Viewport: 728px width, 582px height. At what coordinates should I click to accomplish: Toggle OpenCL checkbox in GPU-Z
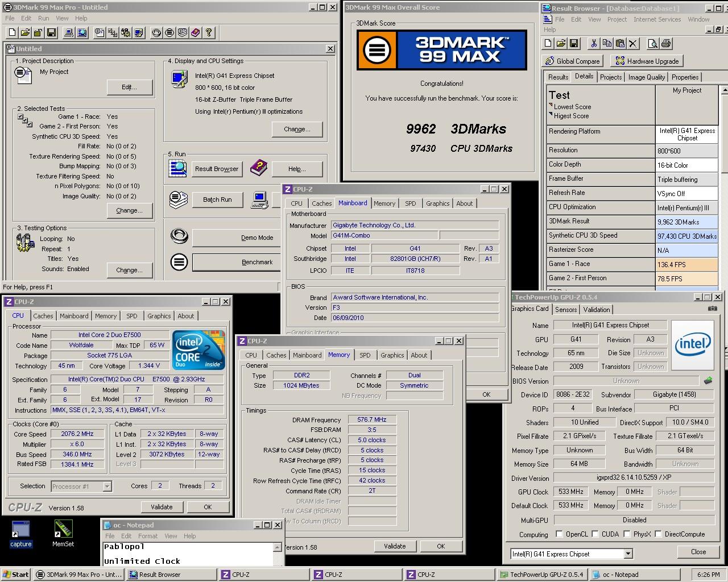pyautogui.click(x=559, y=534)
